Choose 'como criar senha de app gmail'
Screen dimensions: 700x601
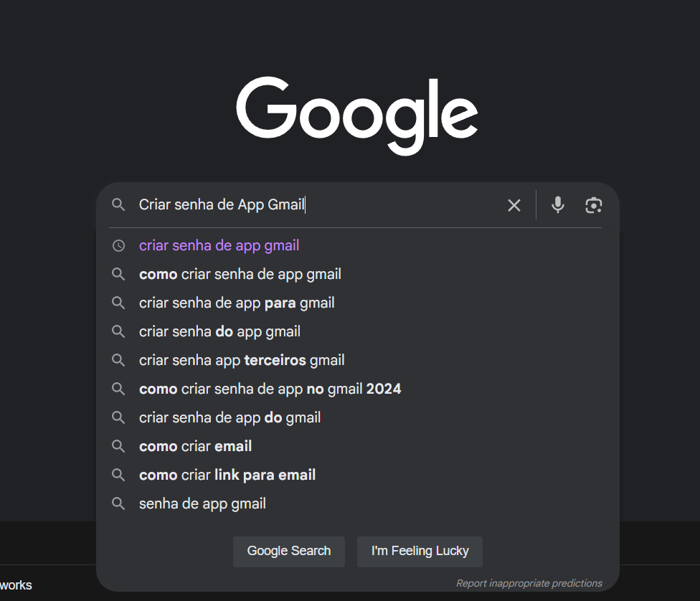pyautogui.click(x=240, y=274)
